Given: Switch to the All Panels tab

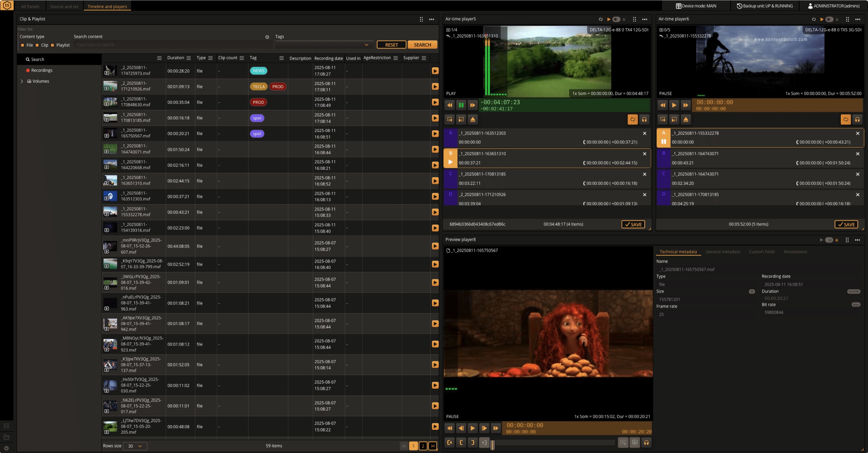Looking at the screenshot, I should coord(30,7).
